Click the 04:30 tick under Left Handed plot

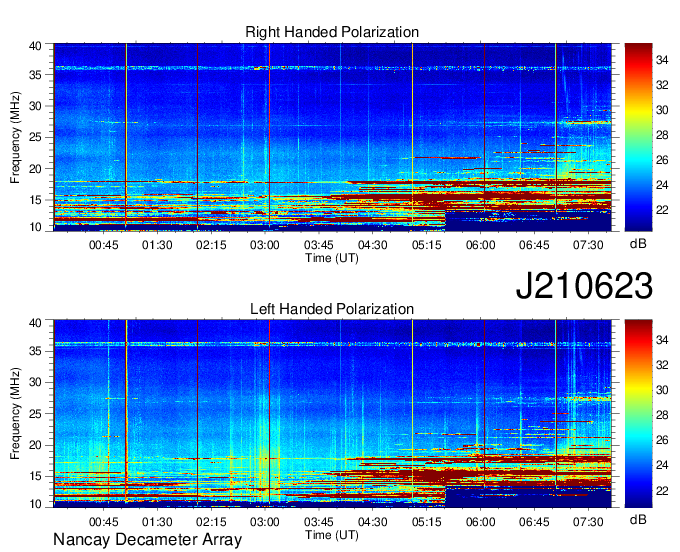(x=373, y=522)
